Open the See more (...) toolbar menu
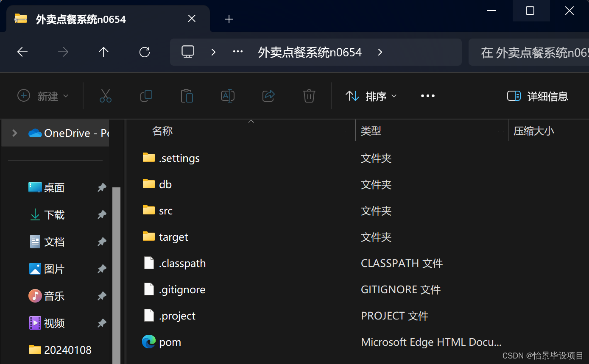The height and width of the screenshot is (364, 589). 427,96
